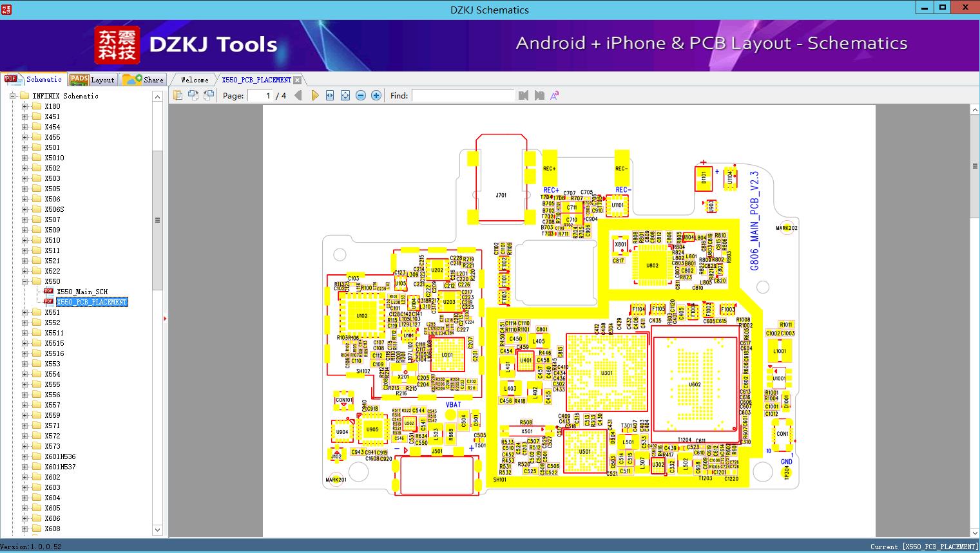
Task: Collapse the X550 folder
Action: [x=24, y=281]
